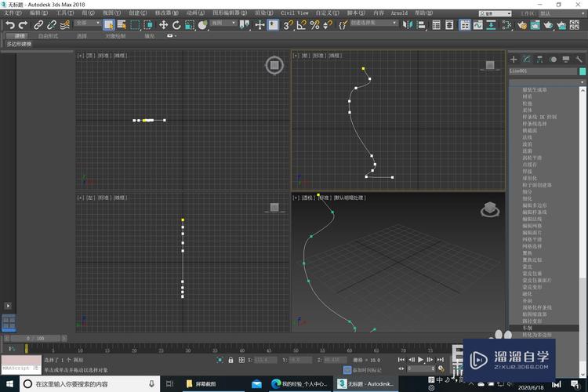Image resolution: width=588 pixels, height=392 pixels.
Task: Activate the Select Object tool
Action: [109, 25]
